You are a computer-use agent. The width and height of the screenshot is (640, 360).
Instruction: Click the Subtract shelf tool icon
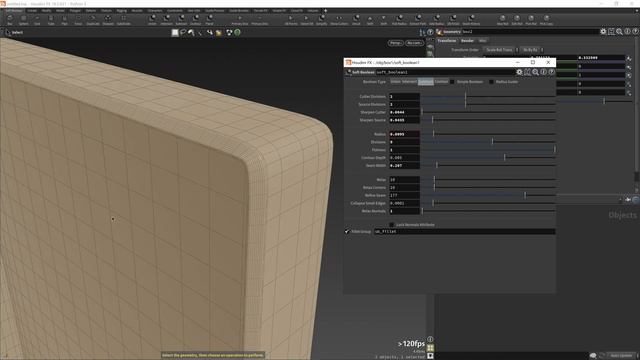[181, 18]
